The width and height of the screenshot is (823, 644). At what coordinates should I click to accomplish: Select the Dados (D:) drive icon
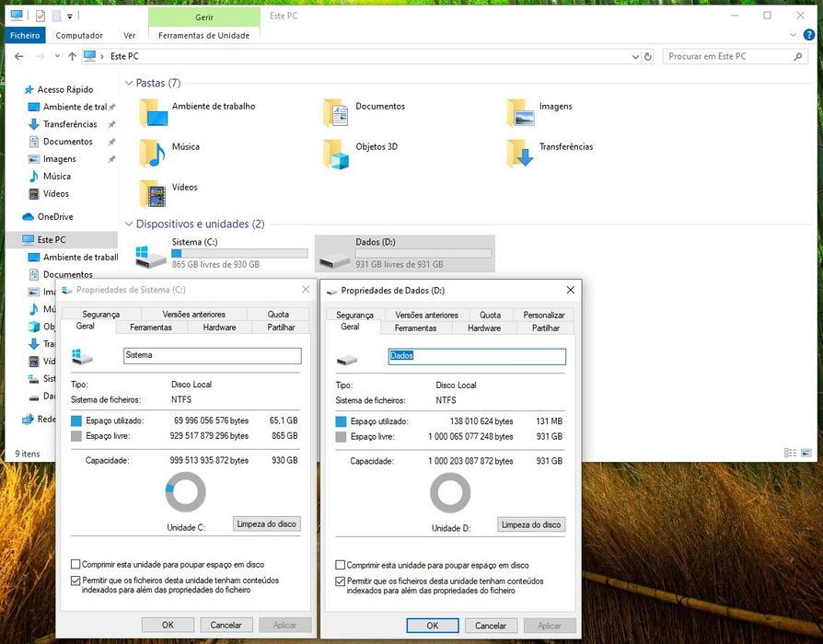tap(335, 259)
